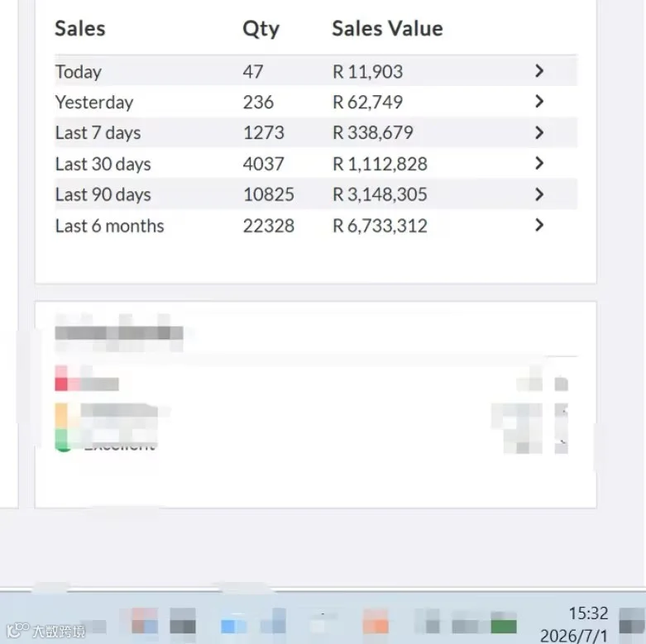The image size is (646, 644).
Task: Click the chevron for Last 30 days
Action: point(539,164)
